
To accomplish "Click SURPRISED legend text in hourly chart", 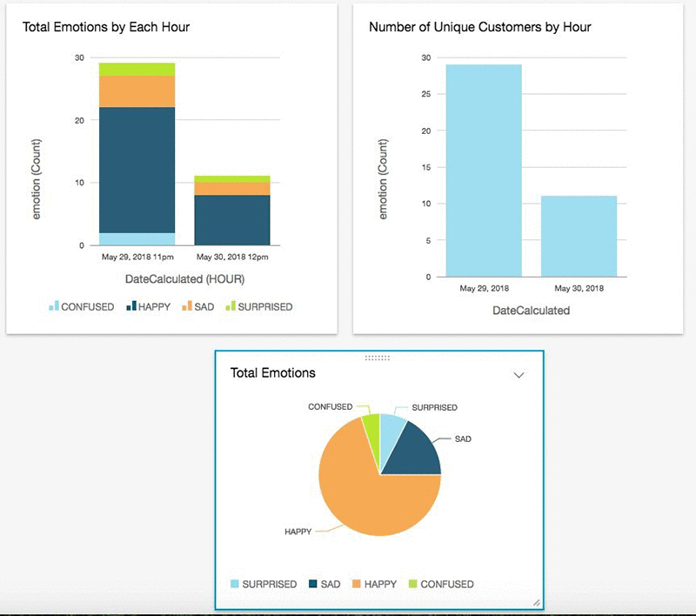I will (265, 306).
